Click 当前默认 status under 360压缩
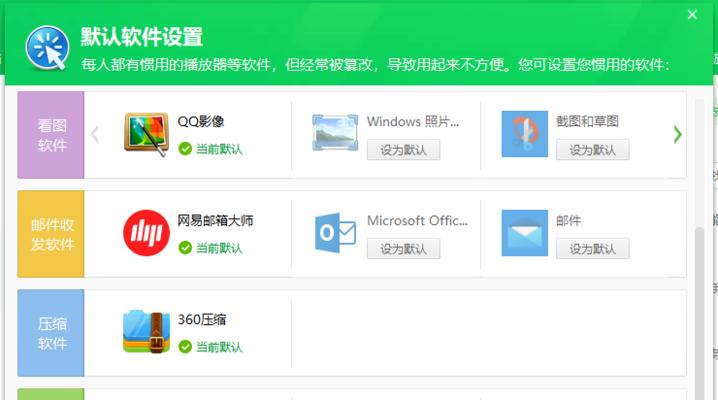 219,347
